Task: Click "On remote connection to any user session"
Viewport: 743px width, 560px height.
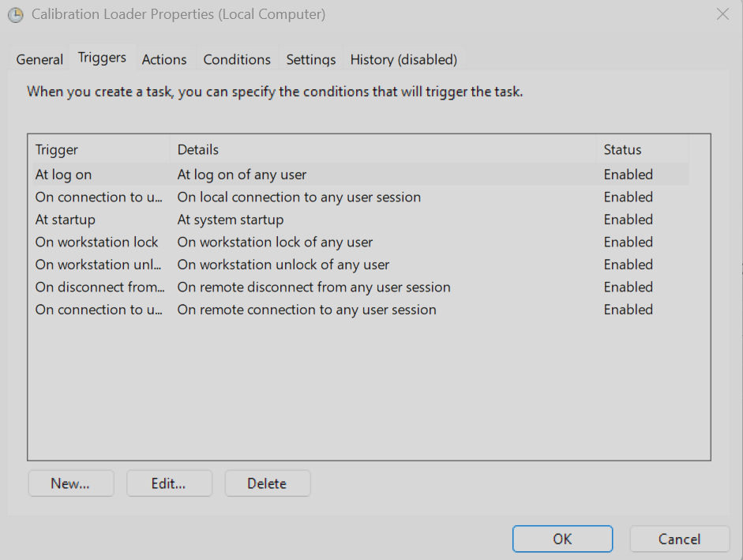Action: pos(306,310)
